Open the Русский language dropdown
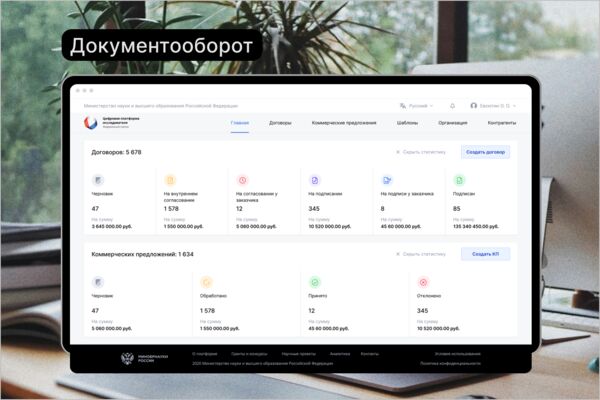The image size is (600, 400). coord(421,106)
